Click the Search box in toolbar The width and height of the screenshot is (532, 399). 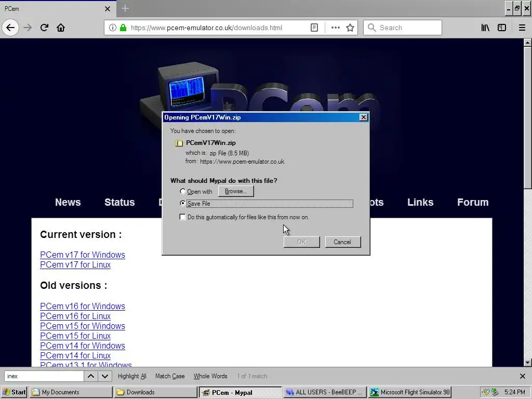click(403, 28)
